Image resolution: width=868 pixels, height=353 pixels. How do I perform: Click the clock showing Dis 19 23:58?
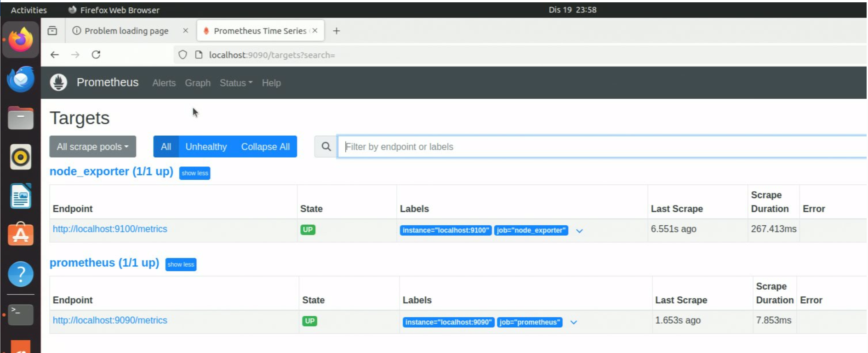(572, 10)
